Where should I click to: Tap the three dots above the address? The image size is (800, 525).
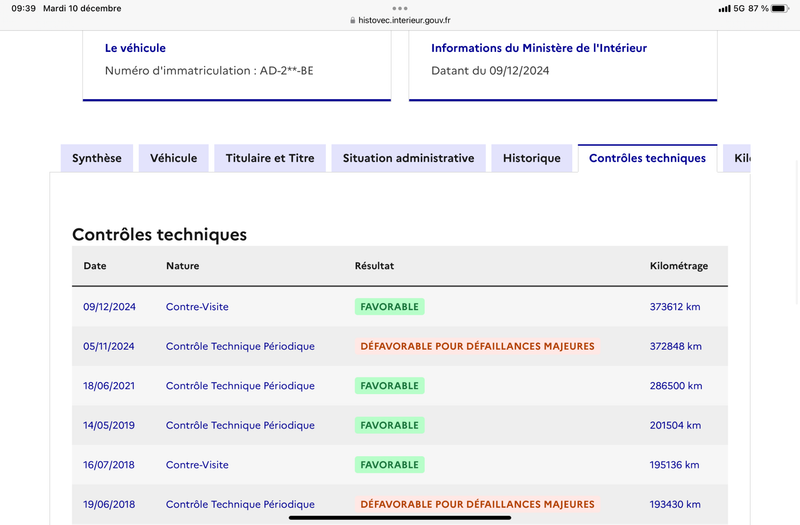click(400, 8)
